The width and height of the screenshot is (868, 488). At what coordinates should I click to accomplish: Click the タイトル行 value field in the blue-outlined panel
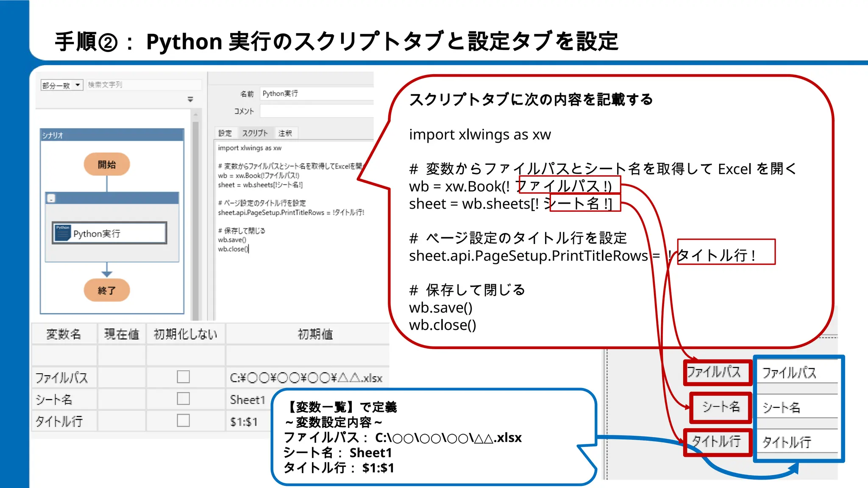click(797, 441)
